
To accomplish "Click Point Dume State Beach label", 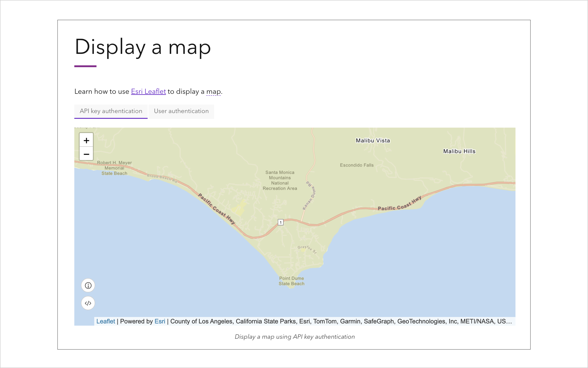I will coord(291,281).
